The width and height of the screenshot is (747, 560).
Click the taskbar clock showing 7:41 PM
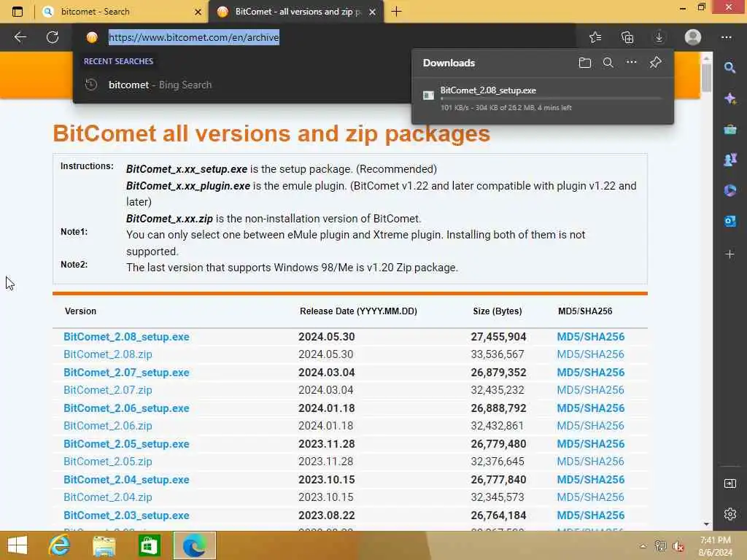pyautogui.click(x=715, y=546)
